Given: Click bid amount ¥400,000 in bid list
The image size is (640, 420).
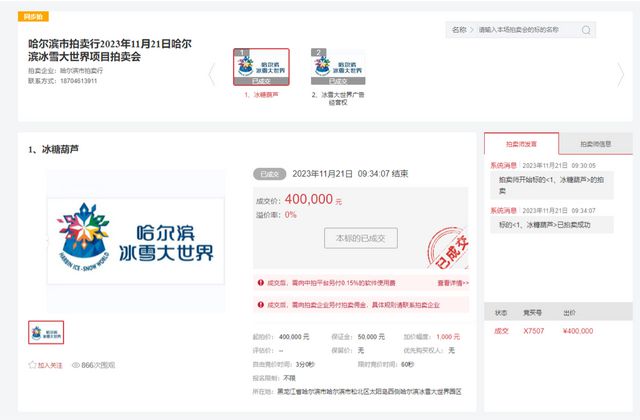Looking at the screenshot, I should pyautogui.click(x=578, y=331).
